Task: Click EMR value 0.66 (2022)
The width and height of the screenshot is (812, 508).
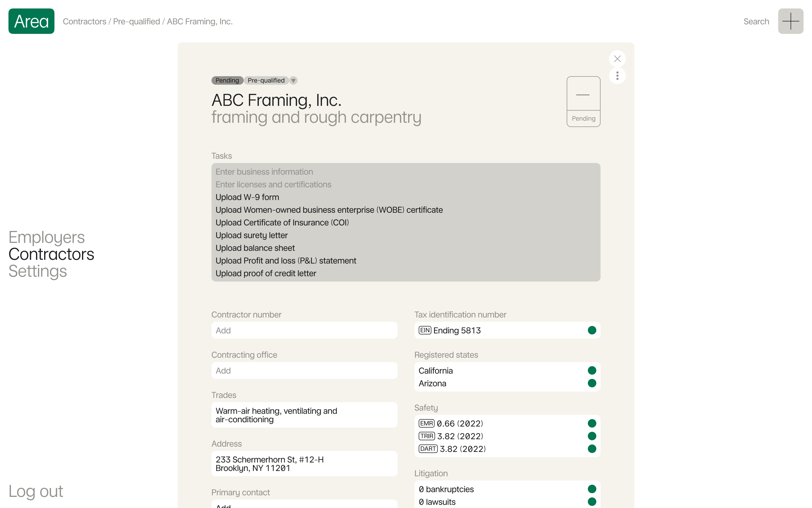Action: (x=460, y=423)
